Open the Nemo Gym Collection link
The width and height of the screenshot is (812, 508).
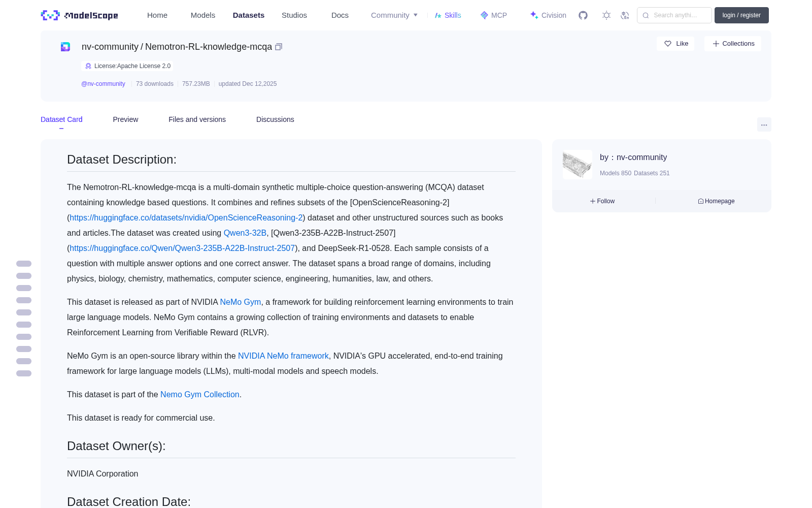pyautogui.click(x=200, y=394)
